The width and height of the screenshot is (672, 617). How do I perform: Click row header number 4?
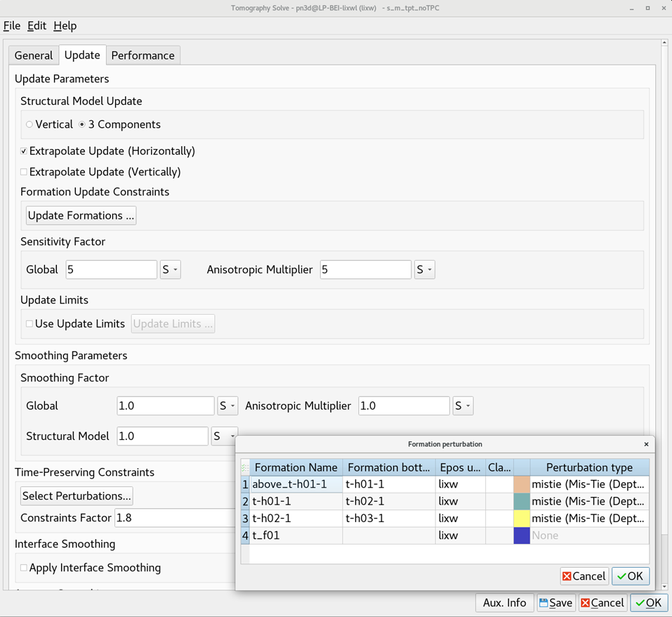coord(245,535)
